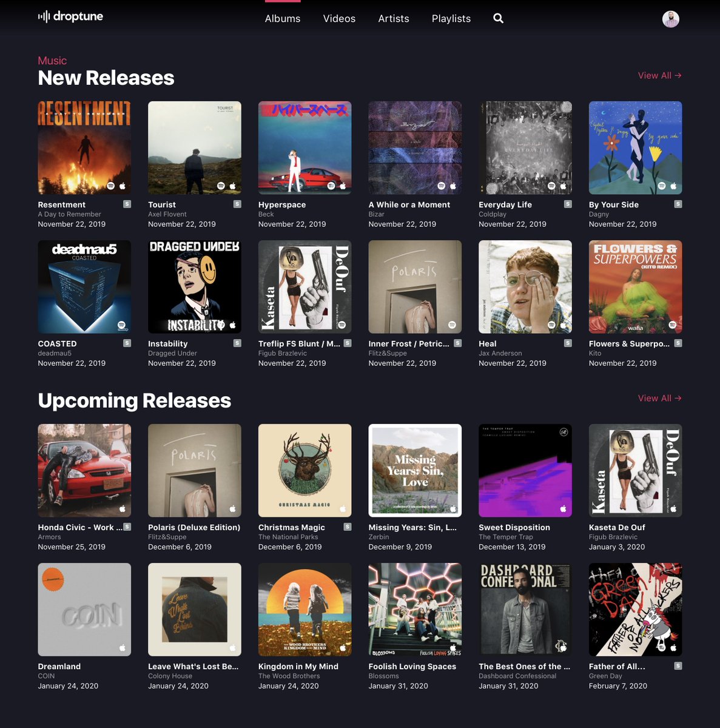Image resolution: width=720 pixels, height=728 pixels.
Task: Open the Kingdom in My Mind cover
Action: 304,610
